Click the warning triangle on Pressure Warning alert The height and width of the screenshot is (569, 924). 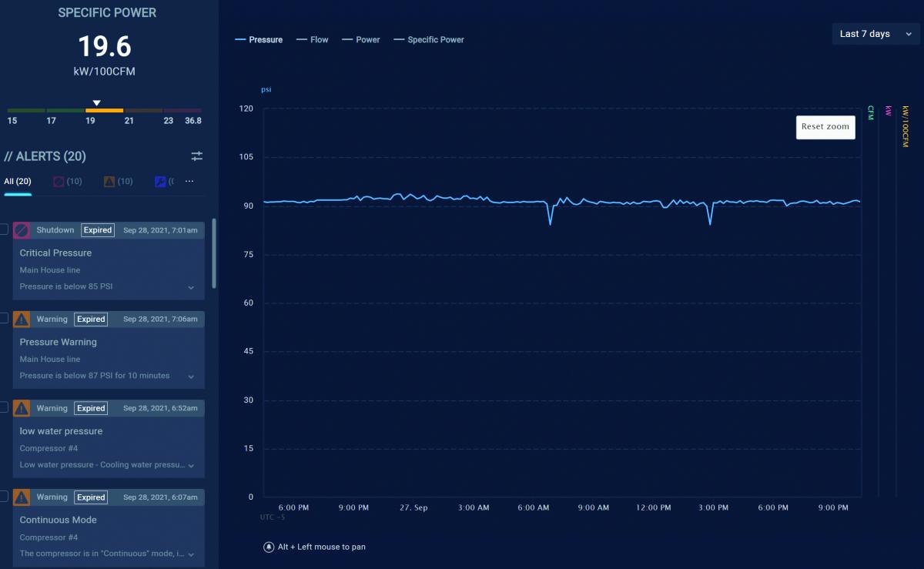[x=22, y=320]
